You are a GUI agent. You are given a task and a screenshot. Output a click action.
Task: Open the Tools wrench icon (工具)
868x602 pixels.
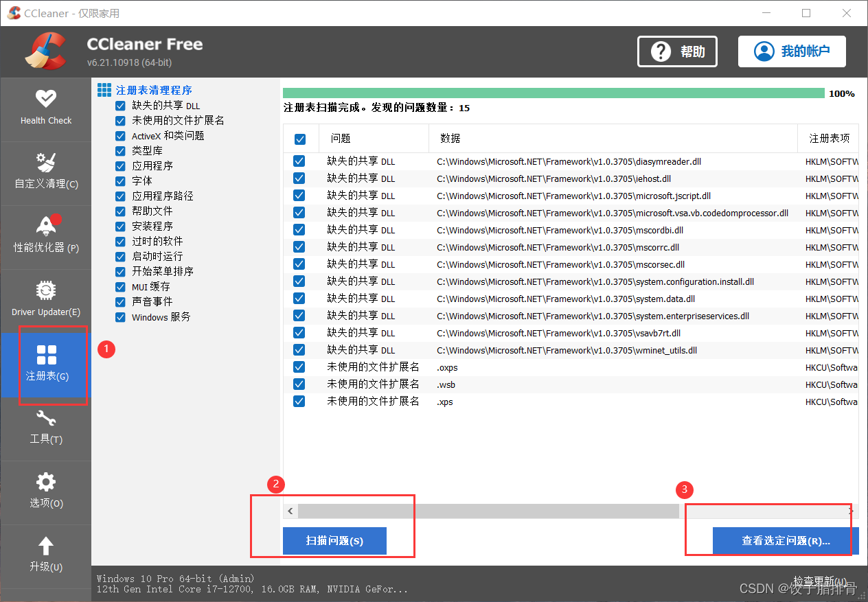tap(46, 418)
